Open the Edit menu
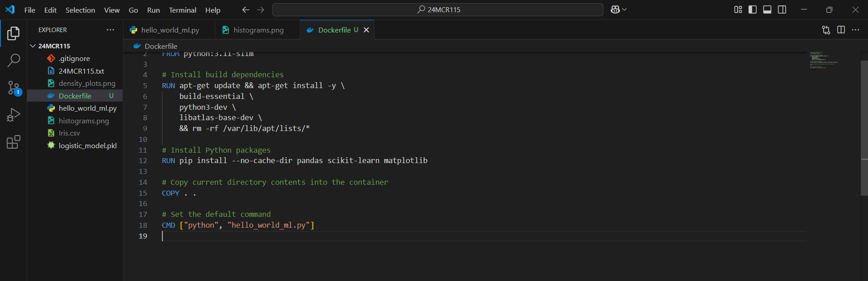This screenshot has width=868, height=281. [x=50, y=10]
